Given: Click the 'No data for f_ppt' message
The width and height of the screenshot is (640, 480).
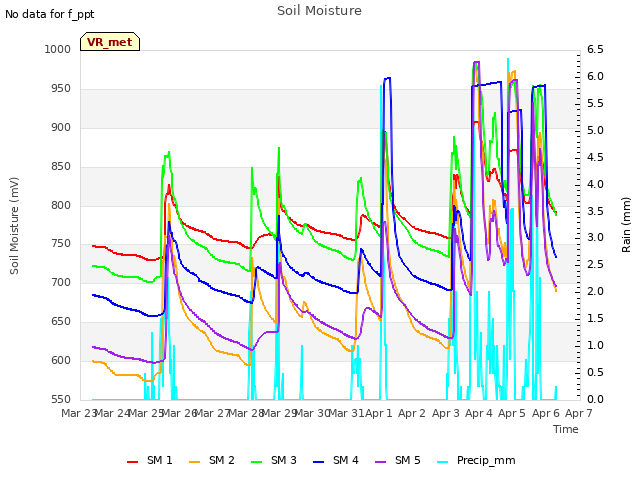Looking at the screenshot, I should (50, 14).
